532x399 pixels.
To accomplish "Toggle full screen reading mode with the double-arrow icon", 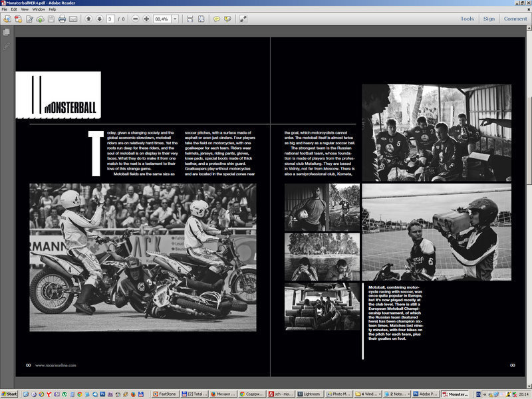I will pos(243,21).
